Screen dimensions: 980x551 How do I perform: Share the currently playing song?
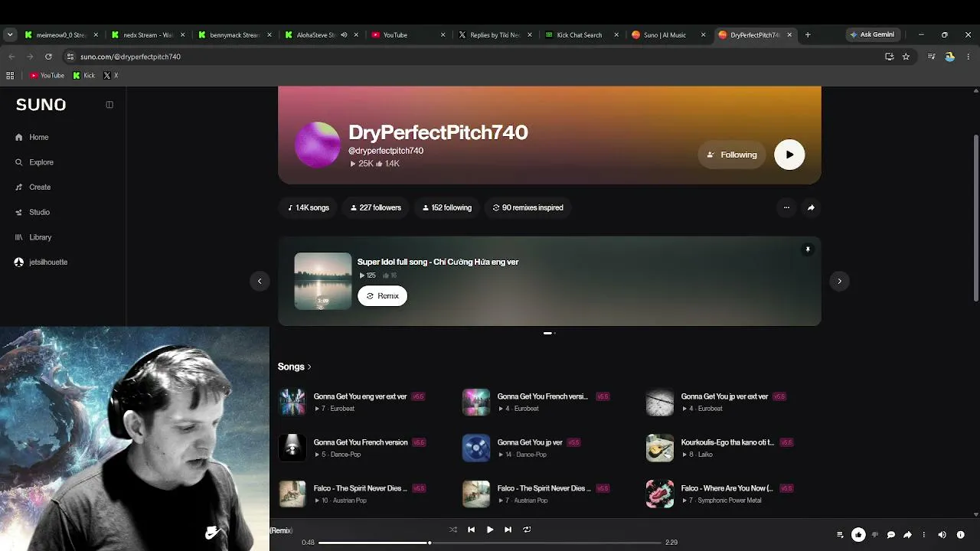pos(907,535)
